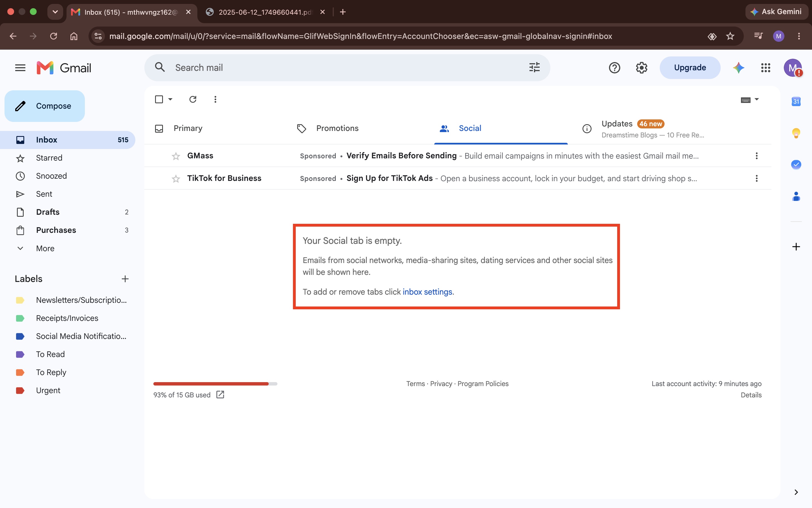Click the Upgrade button

click(x=690, y=68)
